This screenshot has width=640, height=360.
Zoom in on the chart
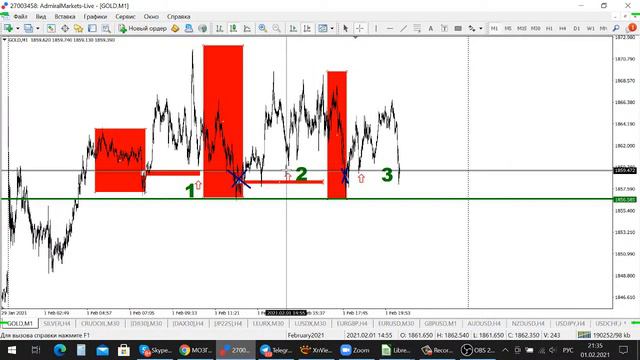click(x=262, y=28)
